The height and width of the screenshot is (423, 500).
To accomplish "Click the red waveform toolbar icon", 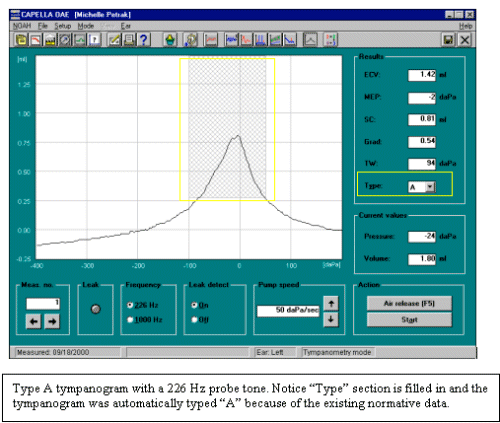I will click(211, 40).
